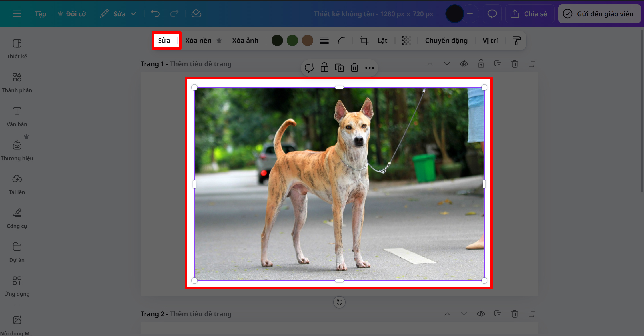644x336 pixels.
Task: Click Xóa nền to remove background
Action: coord(198,40)
